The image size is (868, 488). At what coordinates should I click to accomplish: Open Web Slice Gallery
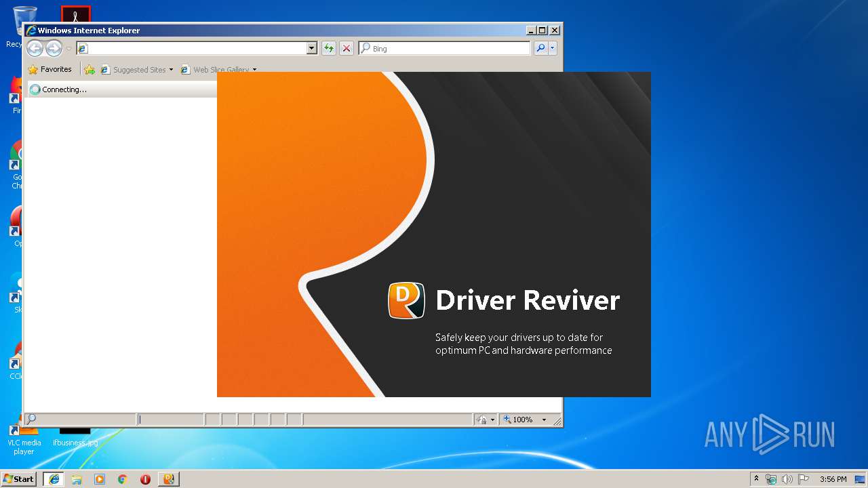coord(218,69)
